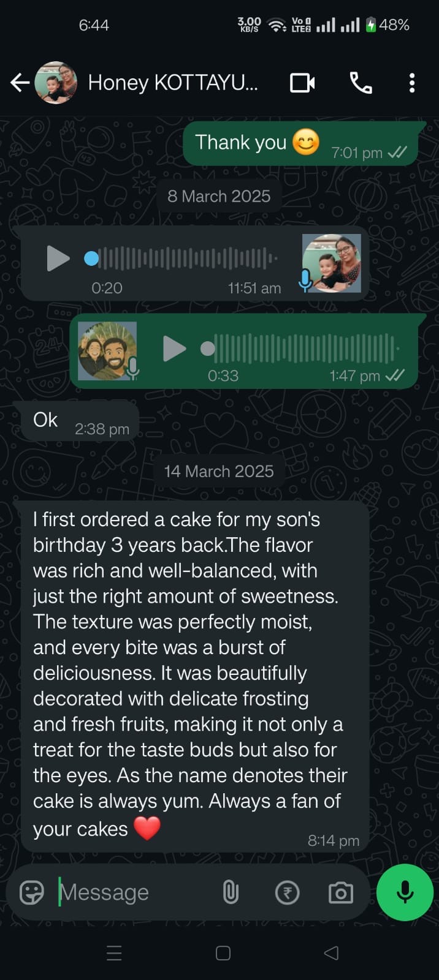Open the recent apps navigation button
Image resolution: width=439 pixels, height=980 pixels.
pos(114,953)
